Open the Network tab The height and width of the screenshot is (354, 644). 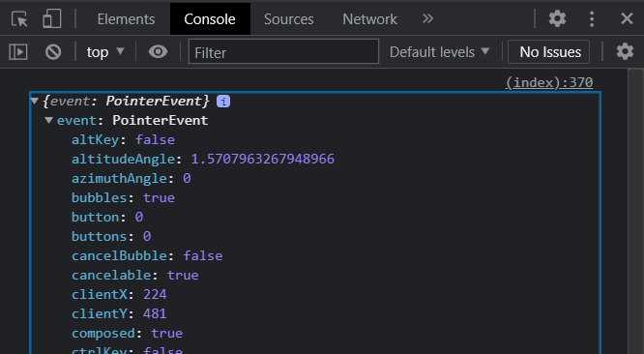369,19
